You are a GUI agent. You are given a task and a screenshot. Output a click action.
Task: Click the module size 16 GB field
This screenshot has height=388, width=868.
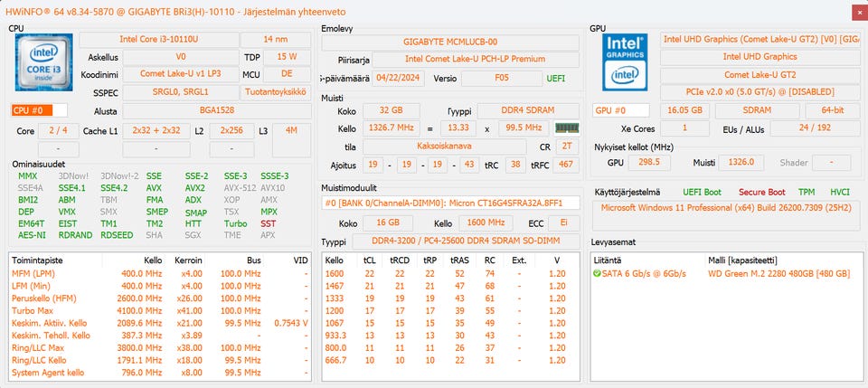coord(388,223)
